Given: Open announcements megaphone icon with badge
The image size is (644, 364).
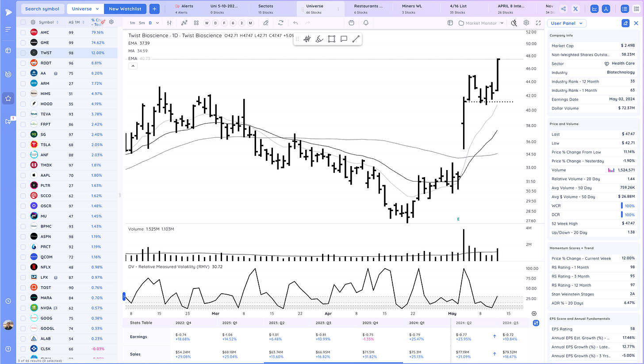Looking at the screenshot, I should [x=8, y=121].
